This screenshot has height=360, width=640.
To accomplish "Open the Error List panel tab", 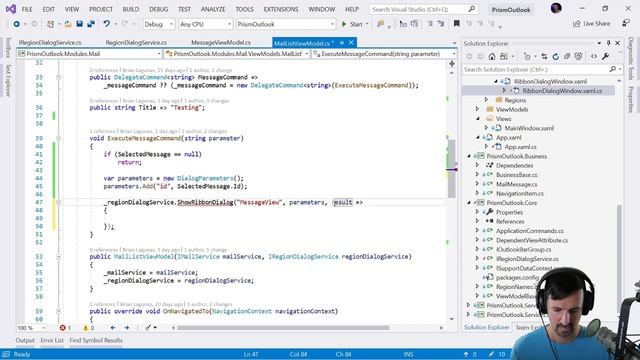I will point(52,340).
